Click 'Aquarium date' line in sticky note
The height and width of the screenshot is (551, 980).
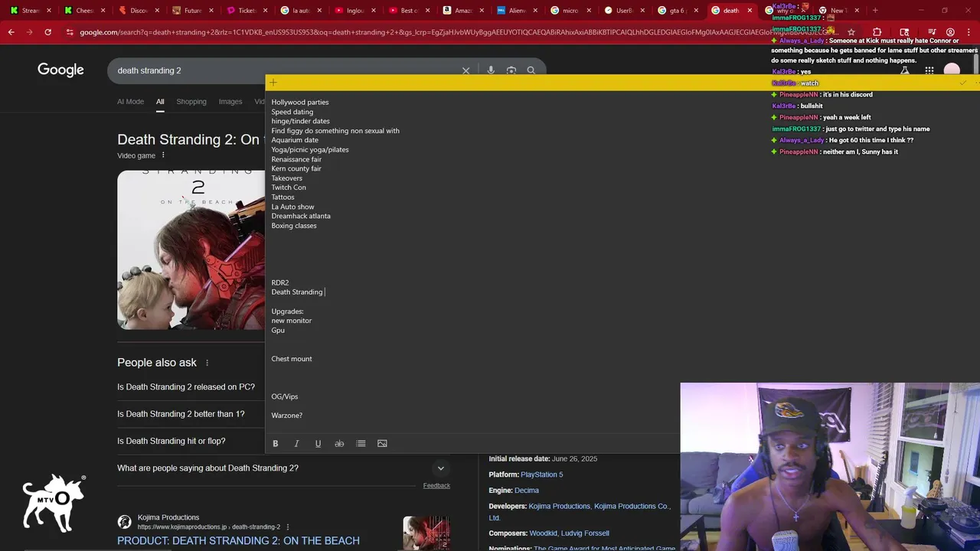(x=295, y=140)
